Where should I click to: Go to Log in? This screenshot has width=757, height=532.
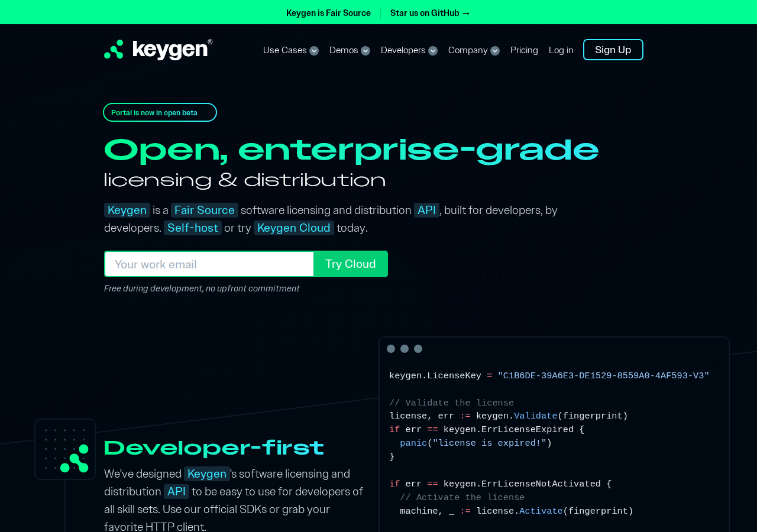click(x=561, y=50)
